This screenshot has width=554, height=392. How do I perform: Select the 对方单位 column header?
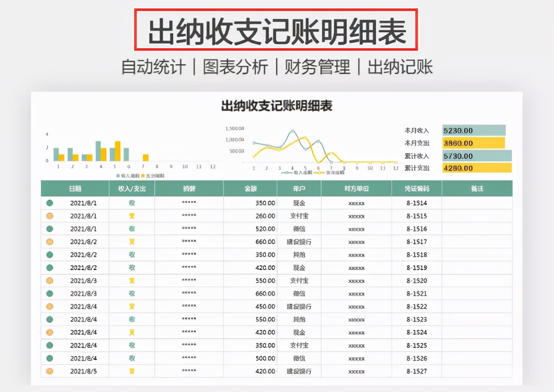coord(356,189)
